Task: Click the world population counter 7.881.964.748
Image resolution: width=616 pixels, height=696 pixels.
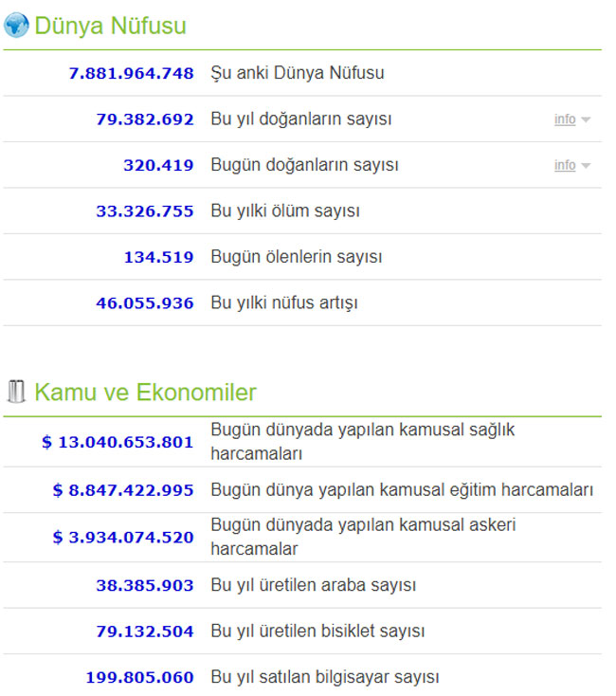Action: (131, 73)
